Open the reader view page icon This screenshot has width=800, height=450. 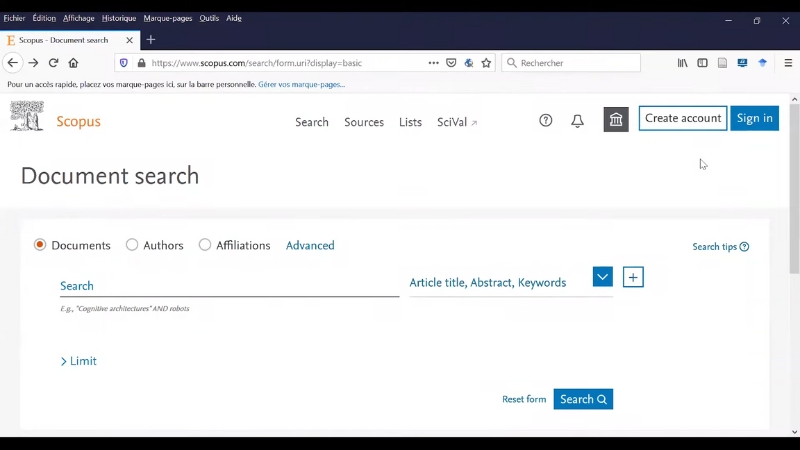722,63
